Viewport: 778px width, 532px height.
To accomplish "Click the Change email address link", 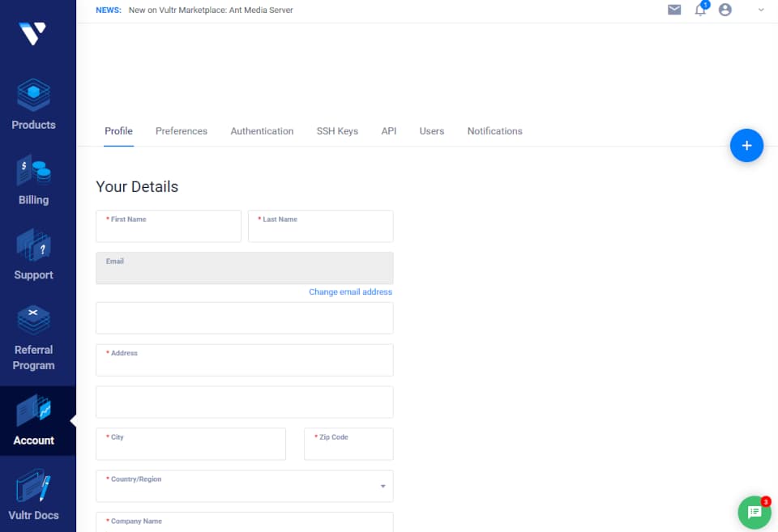I will pos(350,292).
